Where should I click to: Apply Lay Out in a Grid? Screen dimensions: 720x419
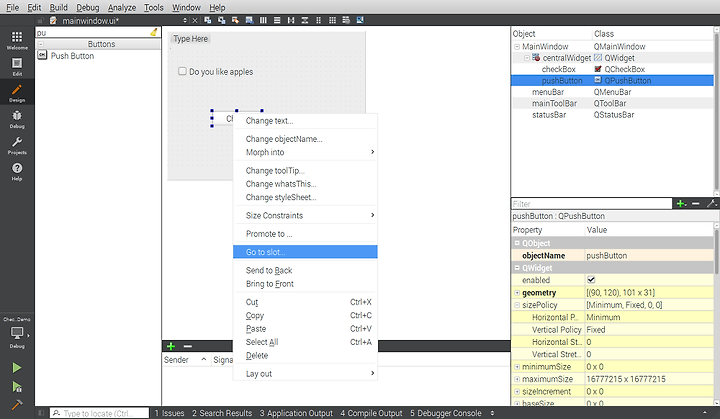click(x=332, y=20)
